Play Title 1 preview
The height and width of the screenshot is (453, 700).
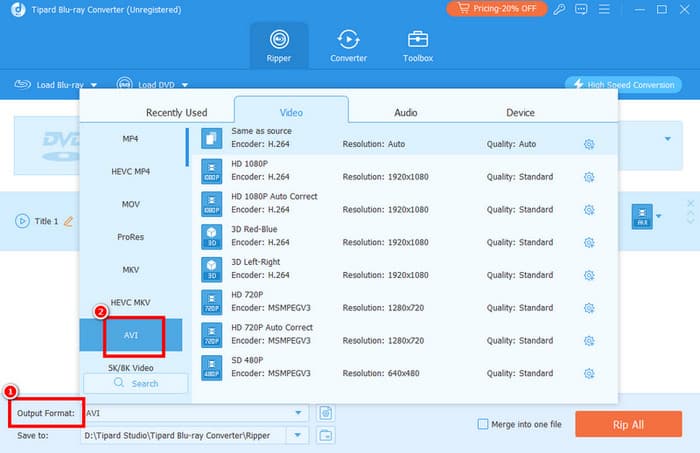pos(22,221)
